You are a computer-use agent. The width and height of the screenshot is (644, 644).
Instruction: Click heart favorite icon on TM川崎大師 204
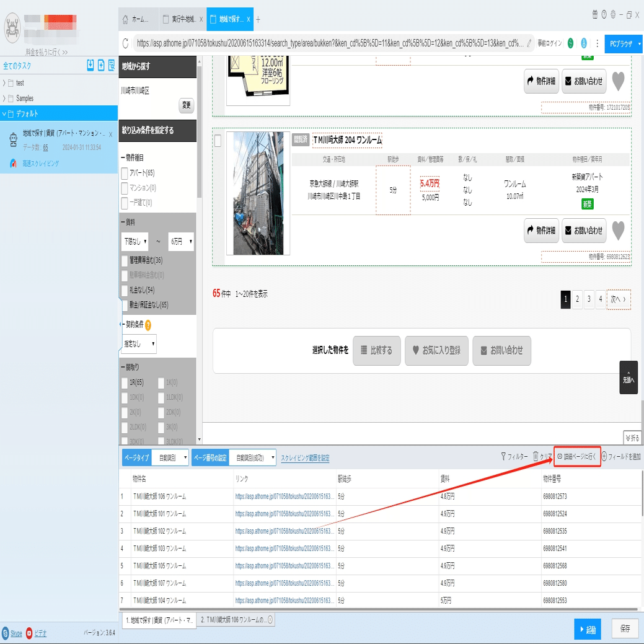point(618,231)
